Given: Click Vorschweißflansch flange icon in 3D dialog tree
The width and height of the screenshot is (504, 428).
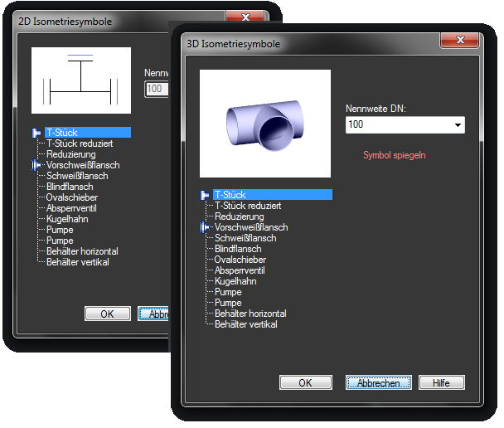Looking at the screenshot, I should click(206, 227).
